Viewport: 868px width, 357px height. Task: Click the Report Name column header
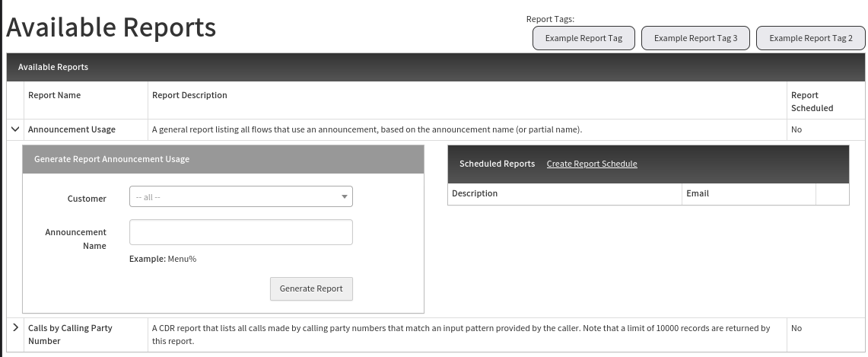(54, 95)
